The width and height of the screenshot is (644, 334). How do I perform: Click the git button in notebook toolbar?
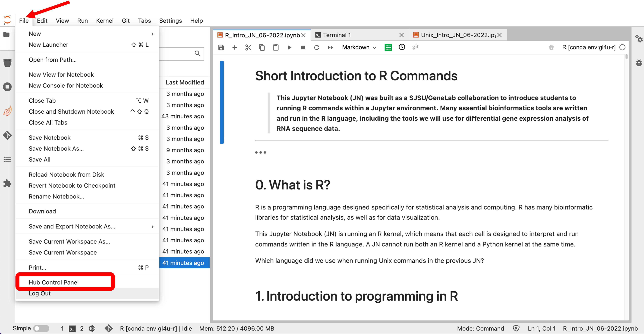[416, 47]
